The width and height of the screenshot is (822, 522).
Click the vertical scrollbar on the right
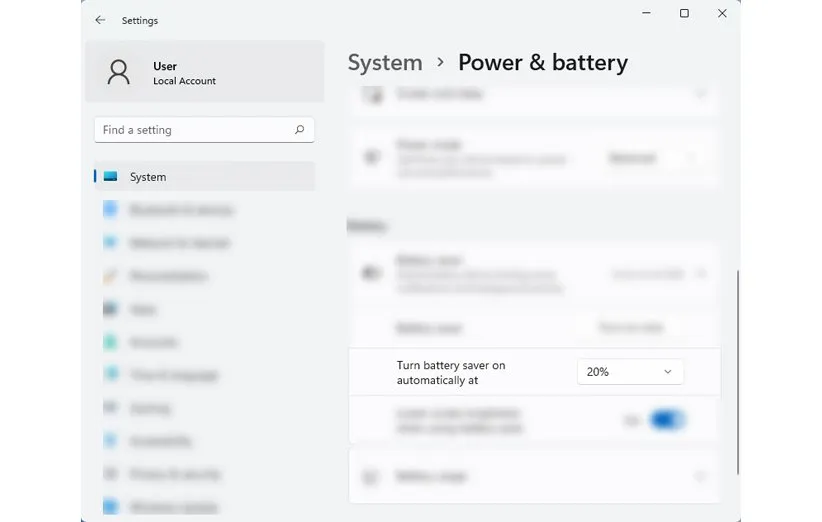pyautogui.click(x=737, y=370)
